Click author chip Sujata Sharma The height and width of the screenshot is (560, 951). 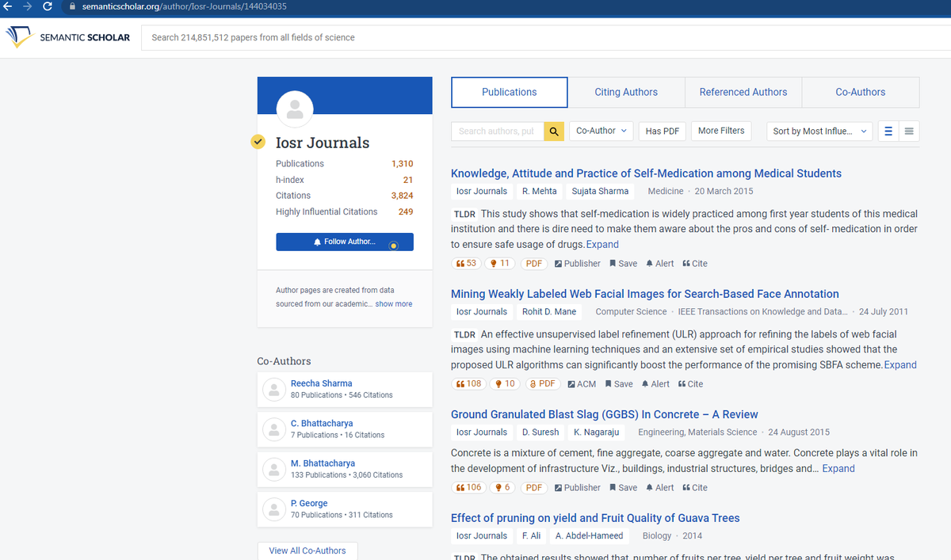pos(600,191)
